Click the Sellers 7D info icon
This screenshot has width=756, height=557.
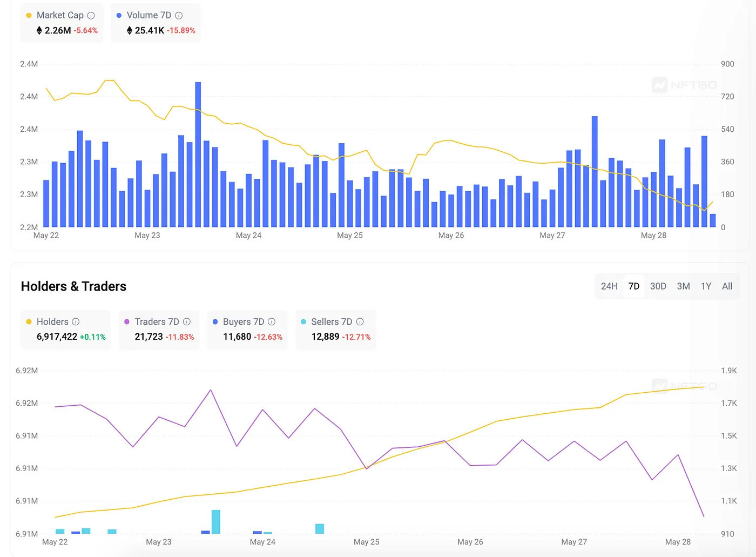[x=360, y=321]
